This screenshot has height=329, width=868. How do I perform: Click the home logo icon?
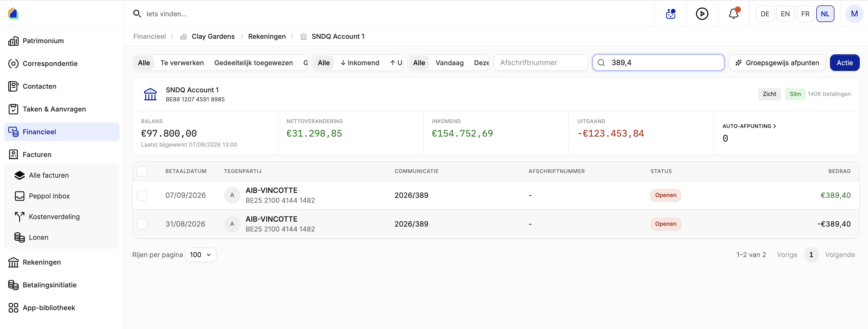pyautogui.click(x=13, y=13)
